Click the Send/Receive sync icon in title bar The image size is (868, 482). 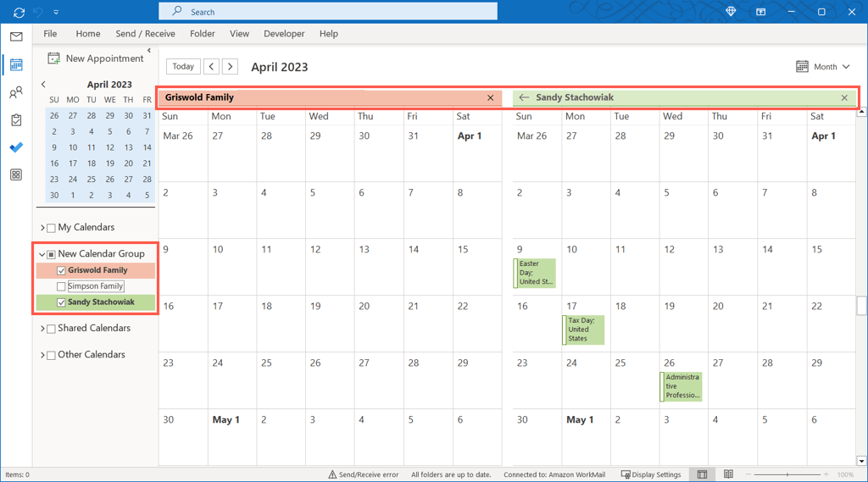pyautogui.click(x=19, y=12)
